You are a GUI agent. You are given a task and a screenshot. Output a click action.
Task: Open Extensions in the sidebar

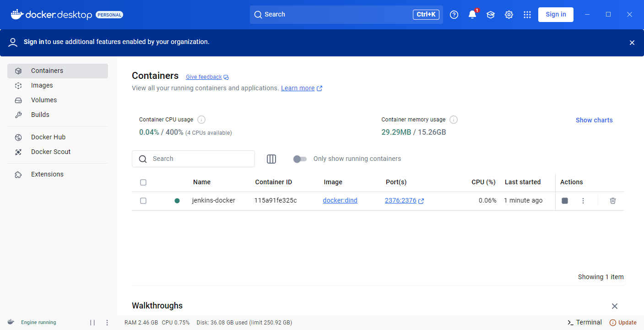[58, 175]
